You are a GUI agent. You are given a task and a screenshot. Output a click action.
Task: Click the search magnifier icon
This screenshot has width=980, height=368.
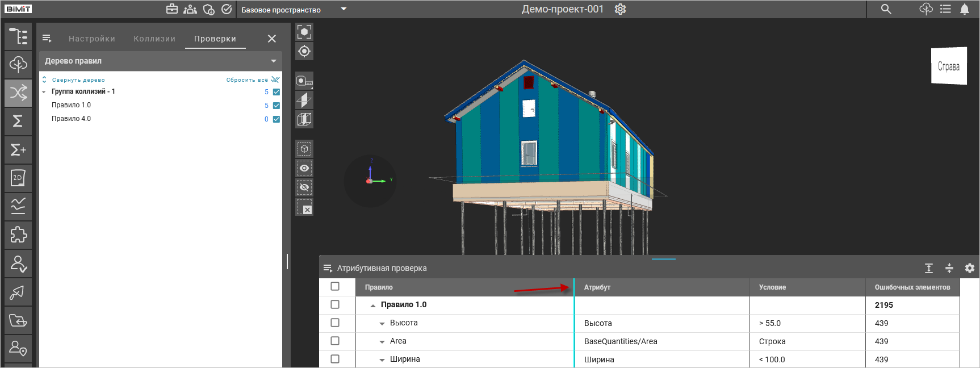(886, 9)
